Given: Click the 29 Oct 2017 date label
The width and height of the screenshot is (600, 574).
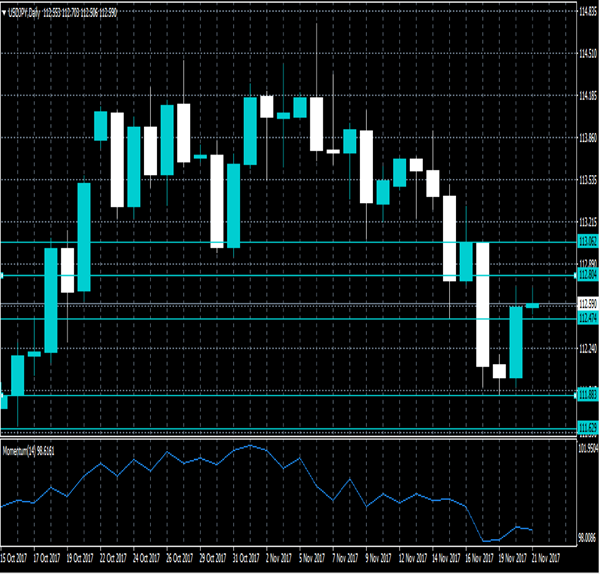Looking at the screenshot, I should click(x=213, y=558).
